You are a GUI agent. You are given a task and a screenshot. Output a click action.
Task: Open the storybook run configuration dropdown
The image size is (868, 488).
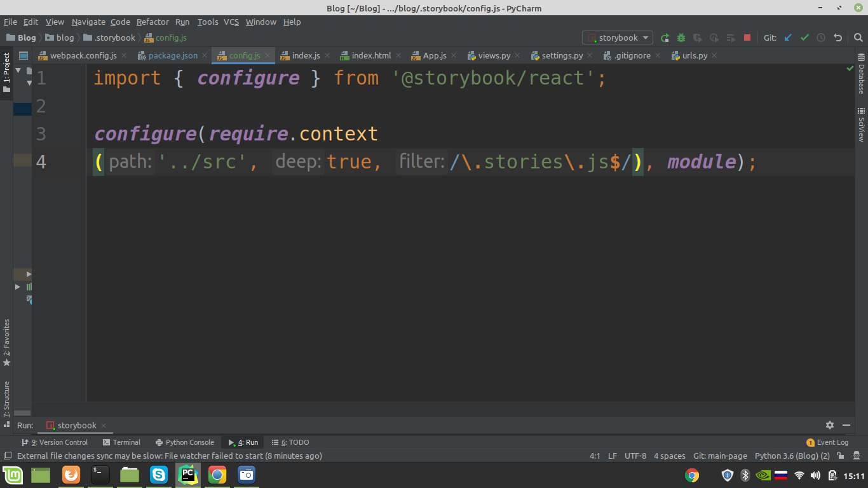[618, 37]
